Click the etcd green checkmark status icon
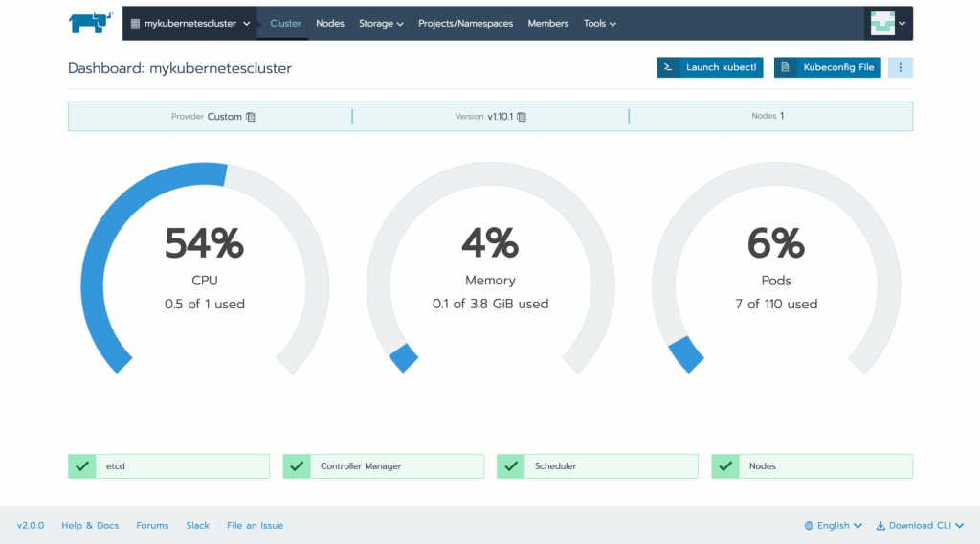 point(80,466)
